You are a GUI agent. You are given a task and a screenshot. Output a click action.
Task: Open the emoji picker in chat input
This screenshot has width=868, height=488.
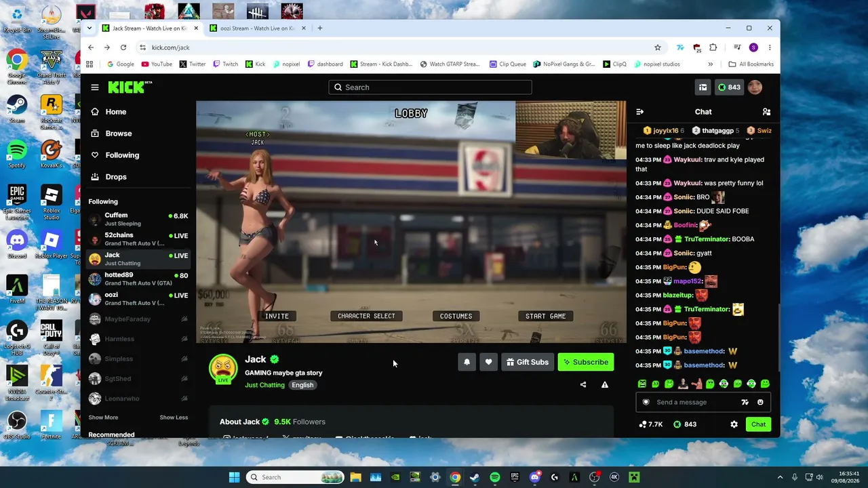point(760,403)
